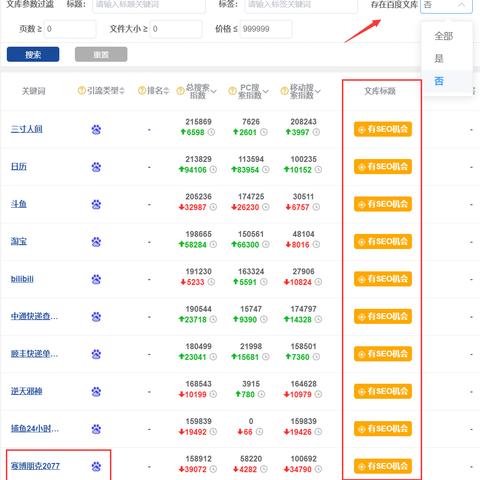Image resolution: width=480 pixels, height=480 pixels.
Task: Click 有SEO机会 button in 斗鱼 row
Action: click(383, 204)
